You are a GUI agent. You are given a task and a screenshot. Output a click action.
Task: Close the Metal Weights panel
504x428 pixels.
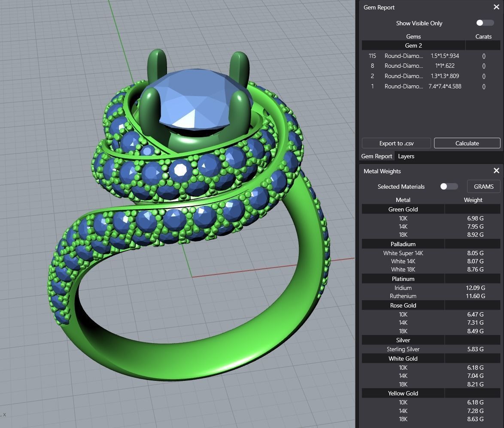(496, 171)
